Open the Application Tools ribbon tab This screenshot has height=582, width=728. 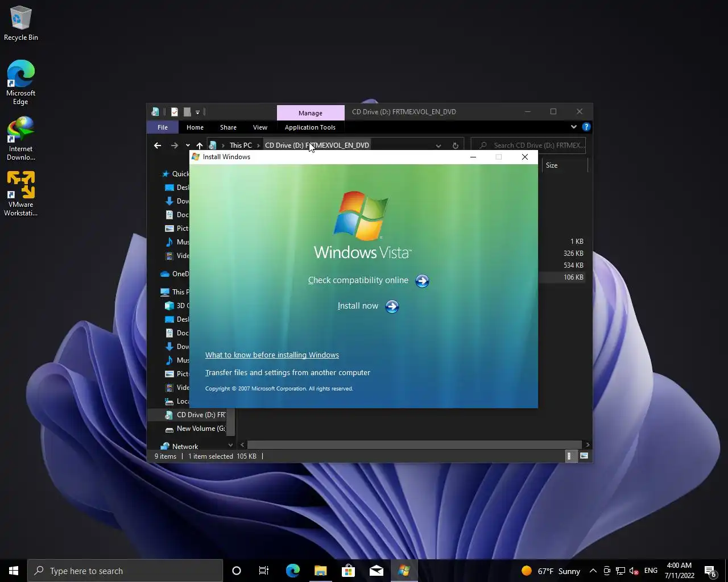(310, 127)
